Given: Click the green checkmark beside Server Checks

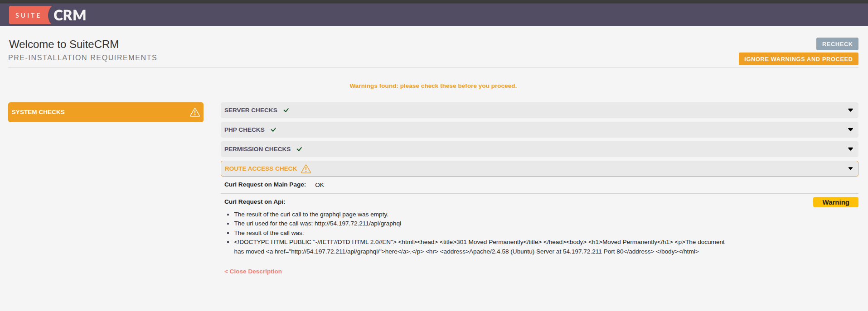Looking at the screenshot, I should pos(286,110).
